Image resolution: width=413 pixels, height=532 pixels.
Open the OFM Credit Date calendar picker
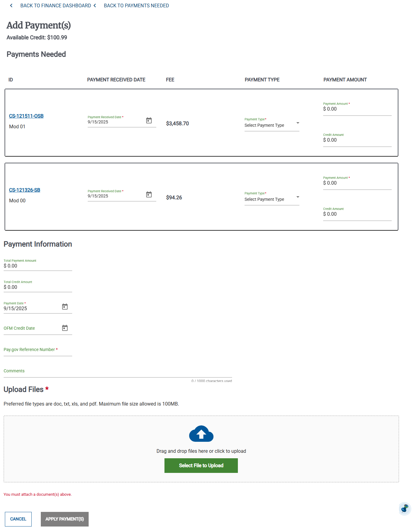(65, 328)
